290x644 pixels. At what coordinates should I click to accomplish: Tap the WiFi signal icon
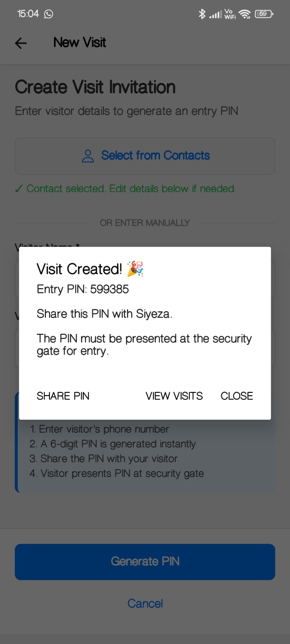(x=245, y=13)
